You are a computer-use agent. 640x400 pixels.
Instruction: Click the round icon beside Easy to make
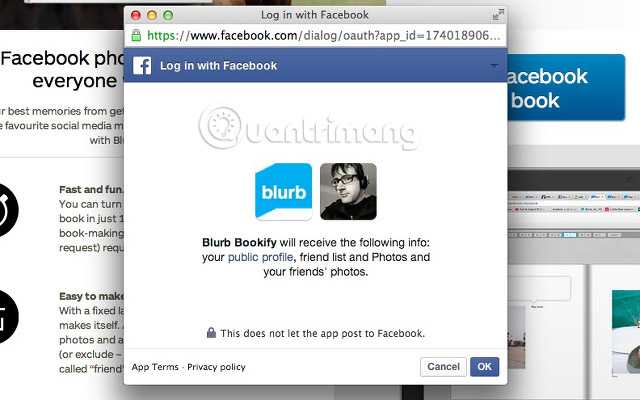(x=6, y=317)
